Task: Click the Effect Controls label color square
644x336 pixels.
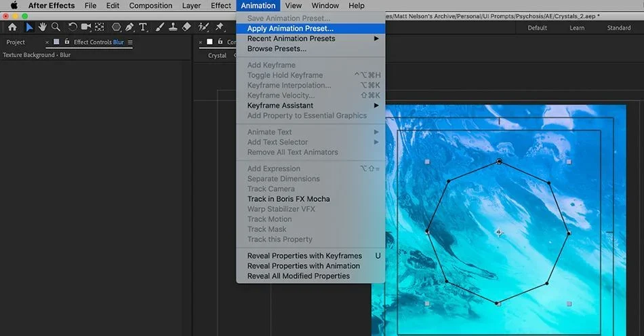Action: click(x=56, y=42)
